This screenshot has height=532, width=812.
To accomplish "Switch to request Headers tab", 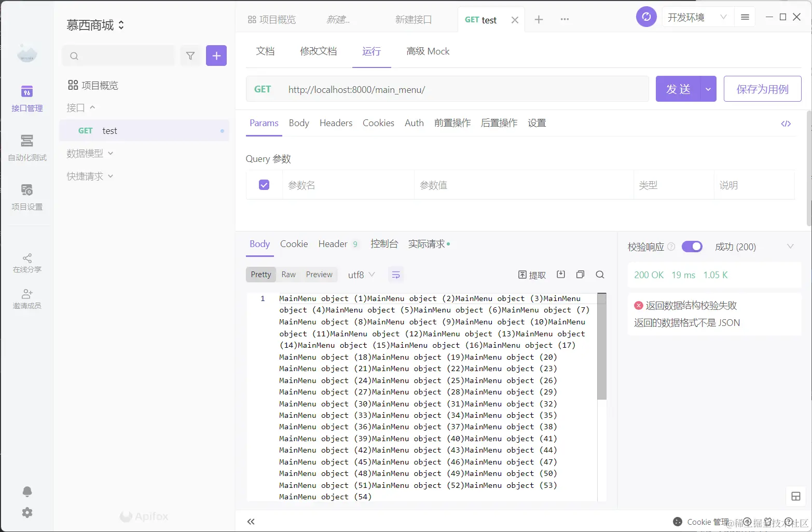I will [336, 123].
